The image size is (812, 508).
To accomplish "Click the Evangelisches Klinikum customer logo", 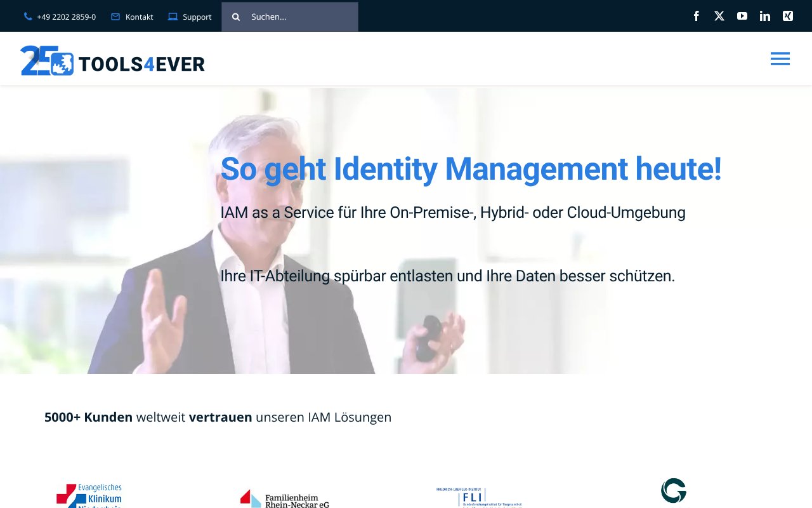I will tap(89, 495).
